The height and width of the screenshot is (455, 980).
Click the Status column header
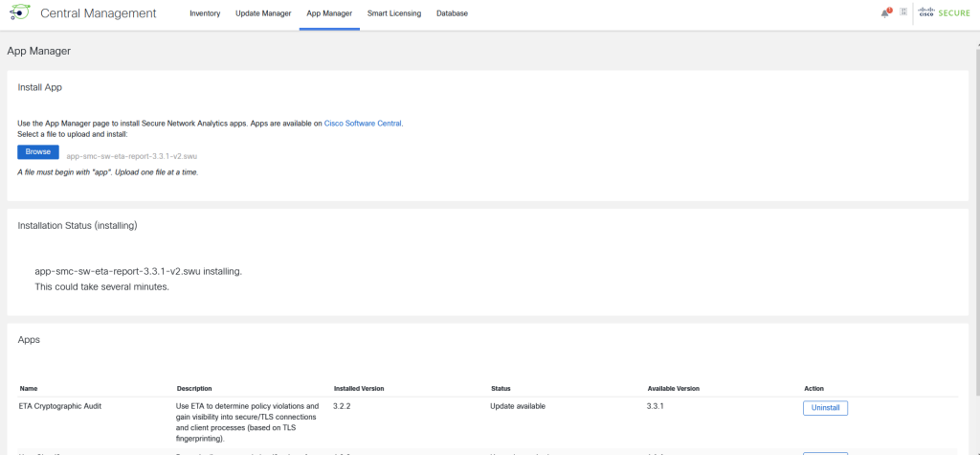[501, 389]
